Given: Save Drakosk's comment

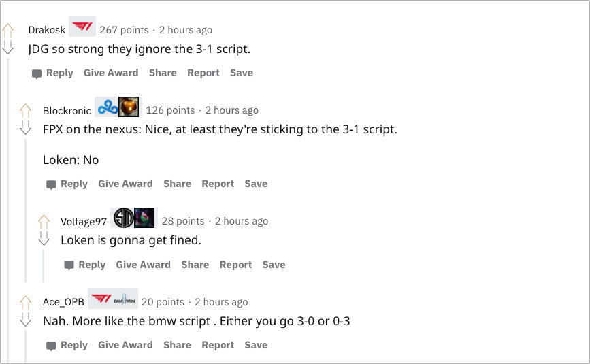Looking at the screenshot, I should 242,73.
